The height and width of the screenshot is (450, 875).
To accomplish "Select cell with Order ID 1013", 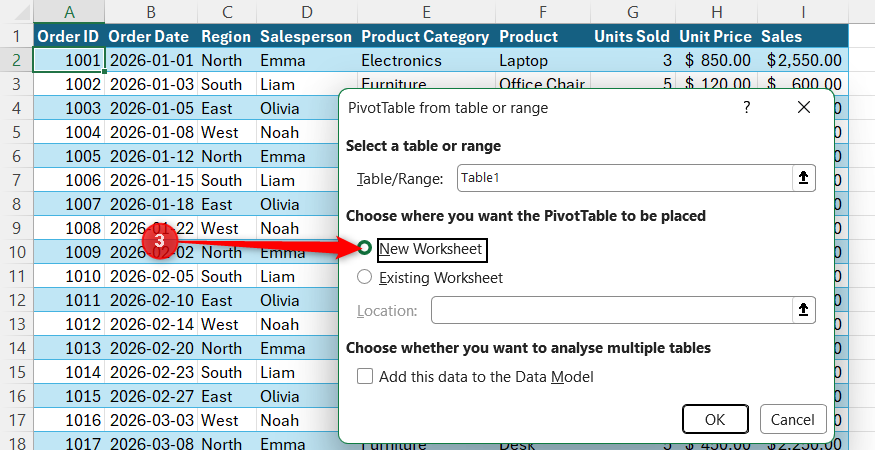I will pyautogui.click(x=69, y=348).
